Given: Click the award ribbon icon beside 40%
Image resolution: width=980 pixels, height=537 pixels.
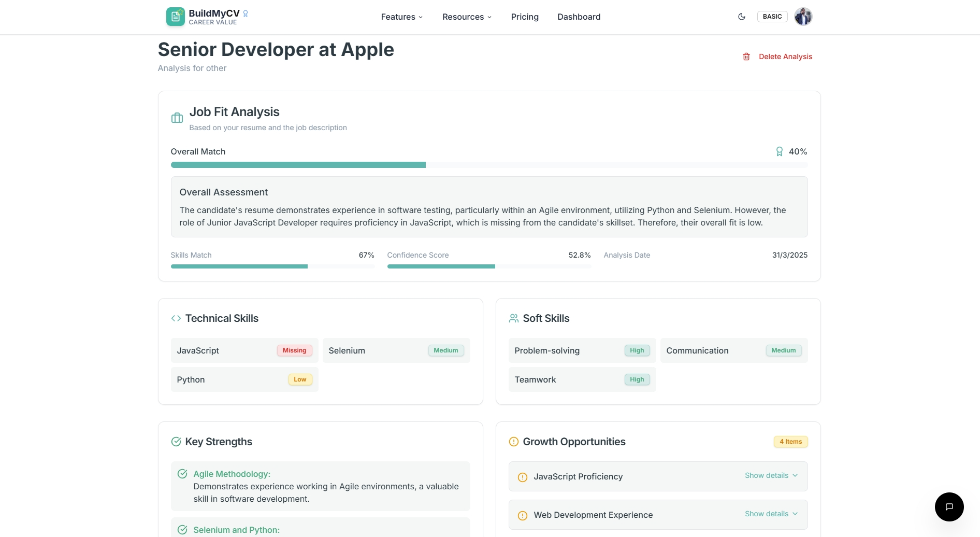Looking at the screenshot, I should 780,151.
